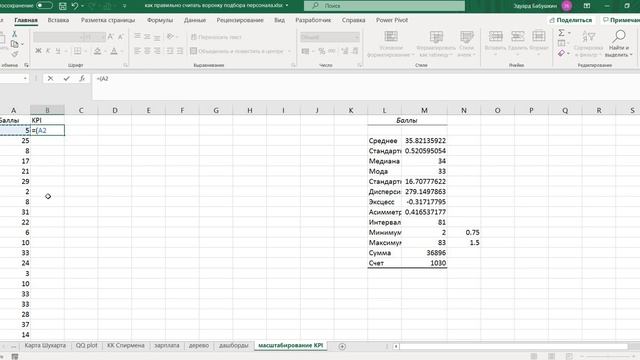Open Format cells dropdown
Image resolution: width=640 pixels, height=360 pixels.
[539, 42]
